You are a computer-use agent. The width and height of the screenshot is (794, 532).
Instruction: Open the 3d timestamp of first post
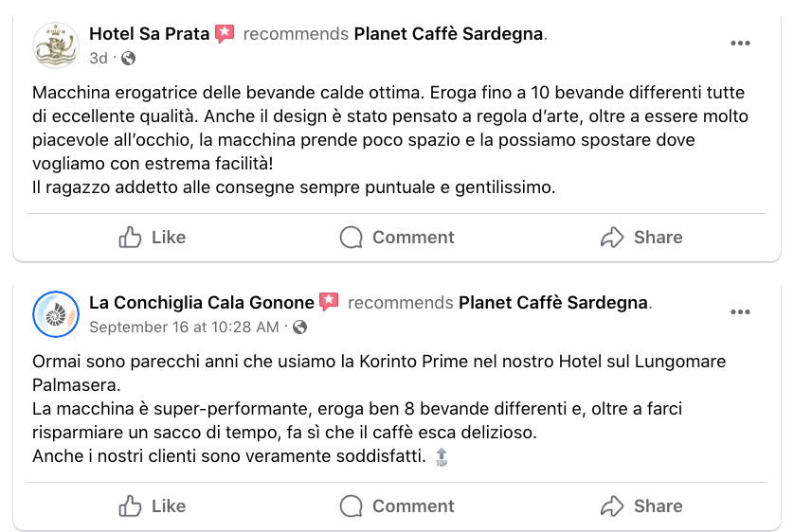99,59
